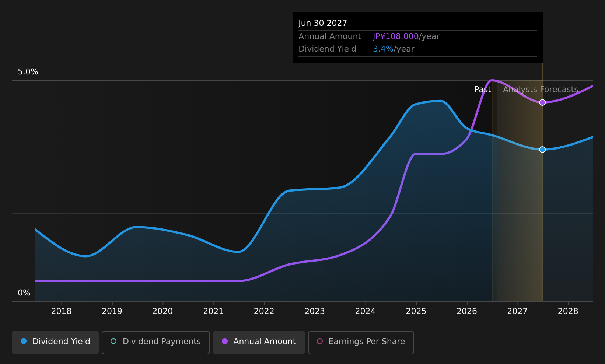
Task: Click the 0% y-axis label
Action: click(24, 293)
